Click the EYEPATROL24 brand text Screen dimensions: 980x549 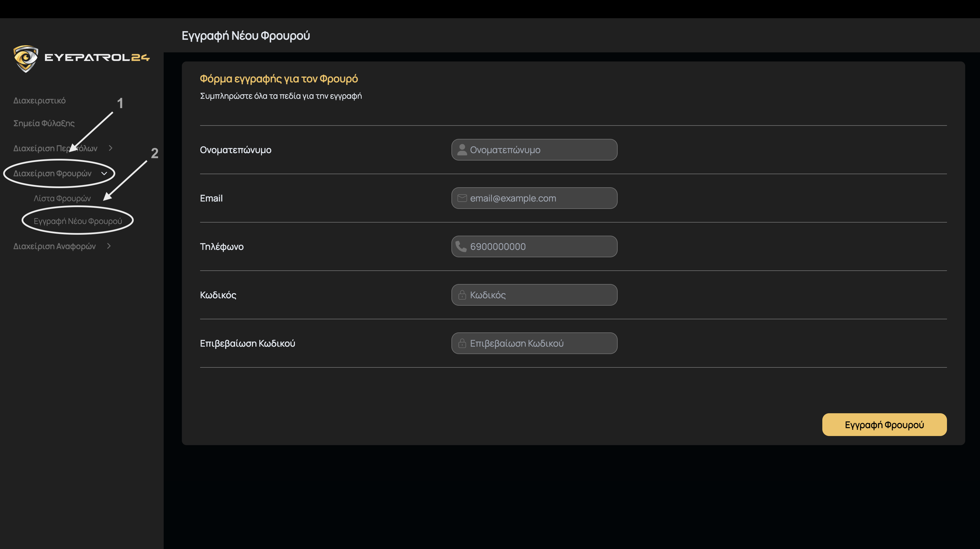pos(97,57)
